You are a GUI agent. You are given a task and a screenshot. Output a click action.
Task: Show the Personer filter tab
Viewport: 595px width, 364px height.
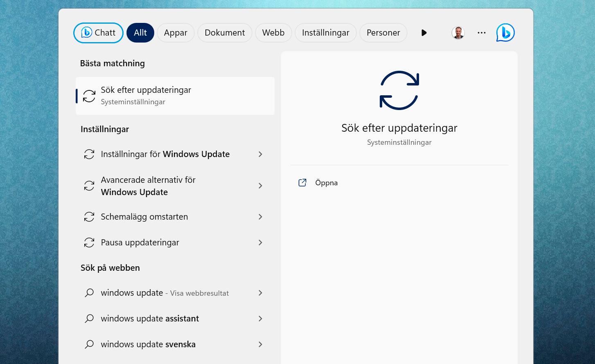click(x=383, y=33)
